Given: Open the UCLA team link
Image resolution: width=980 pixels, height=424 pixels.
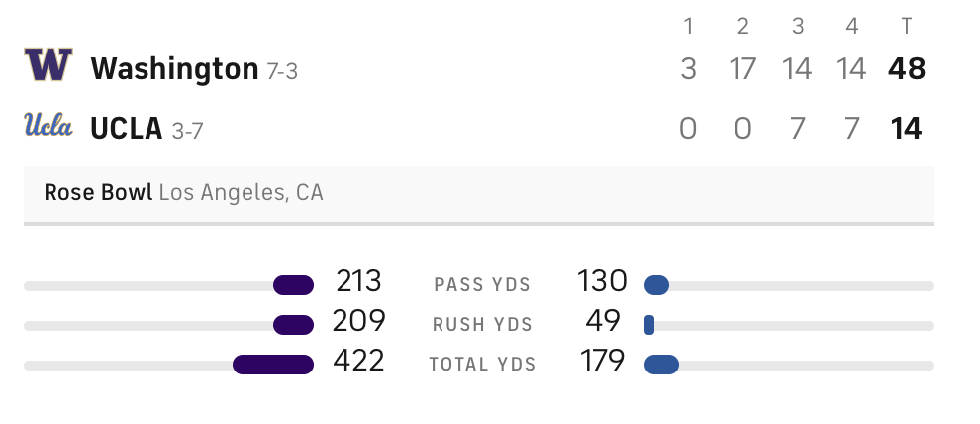Looking at the screenshot, I should pos(126,129).
